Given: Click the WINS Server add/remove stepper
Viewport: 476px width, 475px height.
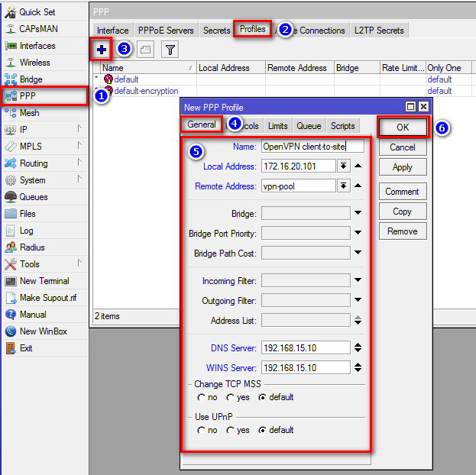Looking at the screenshot, I should pos(358,367).
